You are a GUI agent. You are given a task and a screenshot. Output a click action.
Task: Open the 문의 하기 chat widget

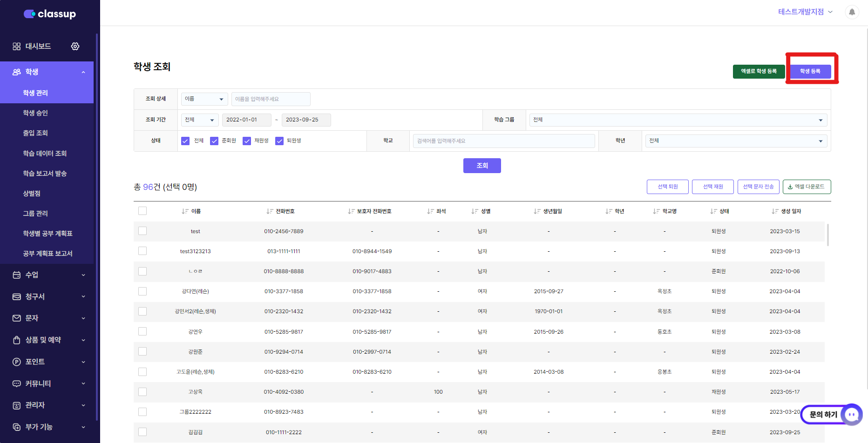(x=831, y=414)
